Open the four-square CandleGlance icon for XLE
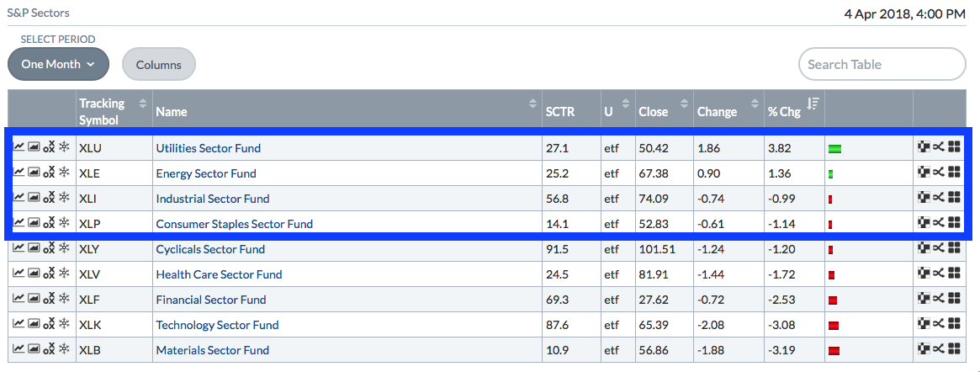The image size is (980, 372). pyautogui.click(x=954, y=173)
